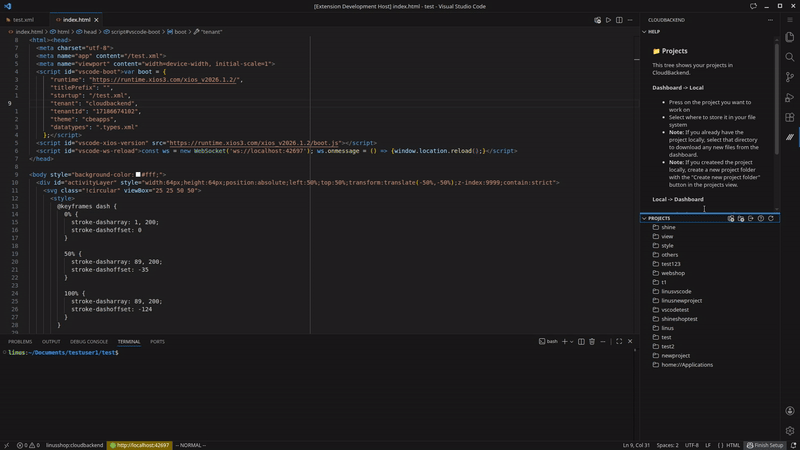Click the Ln 9, Col 31 status item

635,445
